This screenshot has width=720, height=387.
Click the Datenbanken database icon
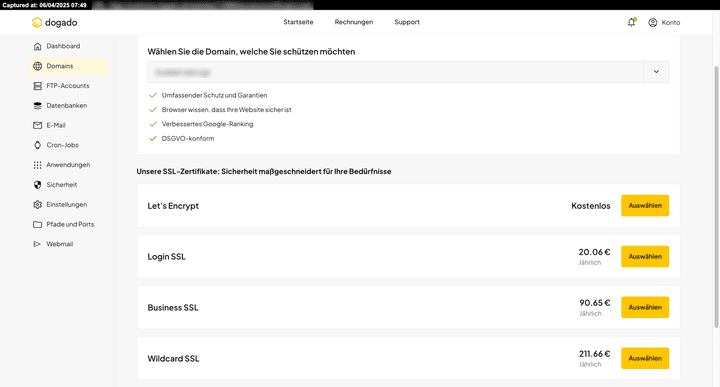tap(38, 106)
